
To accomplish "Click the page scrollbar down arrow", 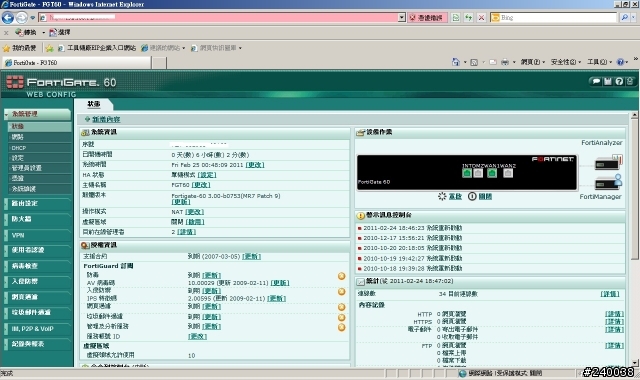I will click(x=634, y=362).
